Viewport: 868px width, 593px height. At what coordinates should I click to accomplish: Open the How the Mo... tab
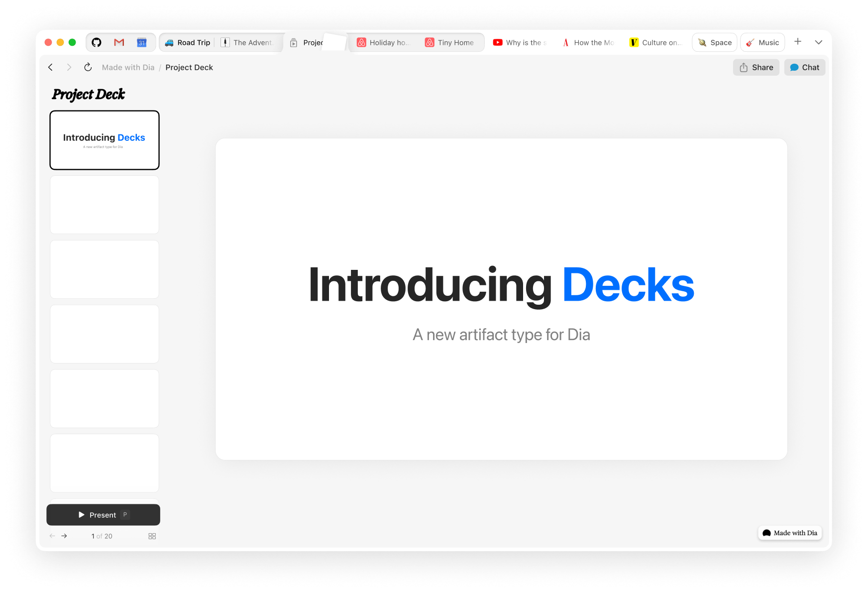point(588,42)
